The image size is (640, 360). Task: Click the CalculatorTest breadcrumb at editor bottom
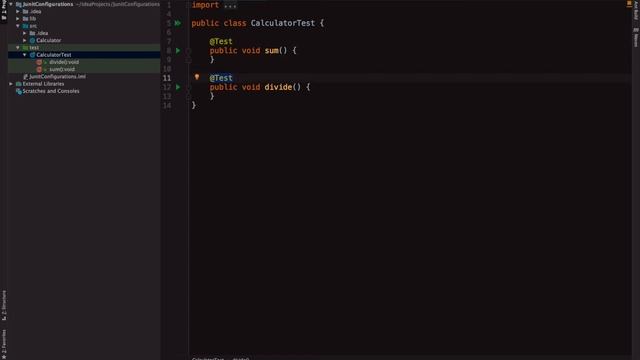[208, 358]
